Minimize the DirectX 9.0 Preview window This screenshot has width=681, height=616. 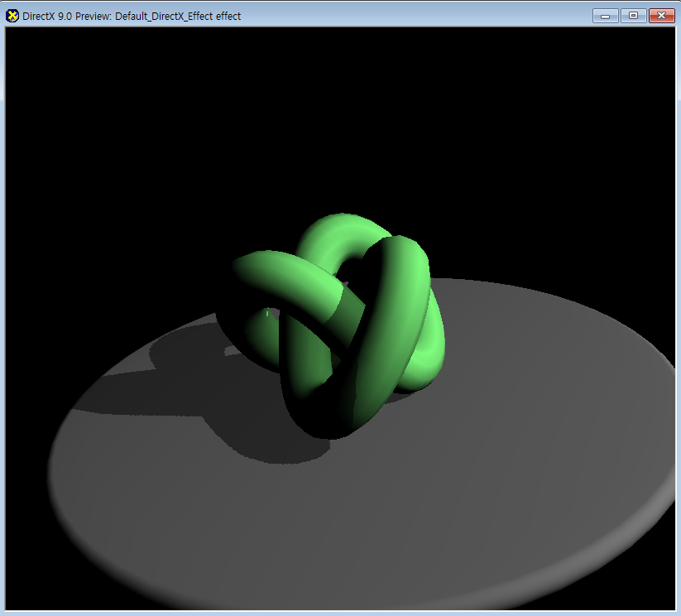[x=606, y=16]
